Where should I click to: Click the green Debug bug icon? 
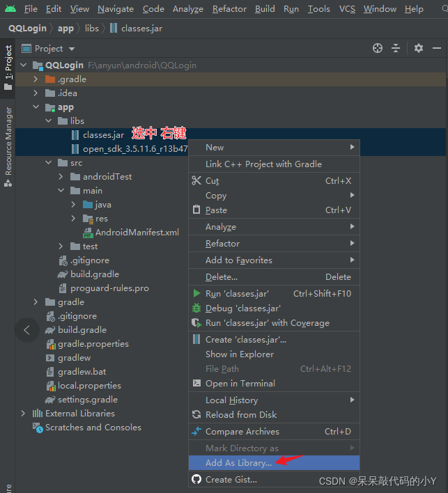point(196,308)
